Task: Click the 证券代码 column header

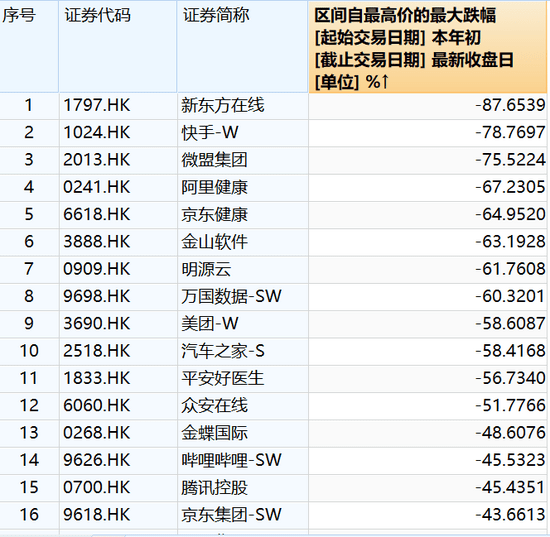Action: 118,47
